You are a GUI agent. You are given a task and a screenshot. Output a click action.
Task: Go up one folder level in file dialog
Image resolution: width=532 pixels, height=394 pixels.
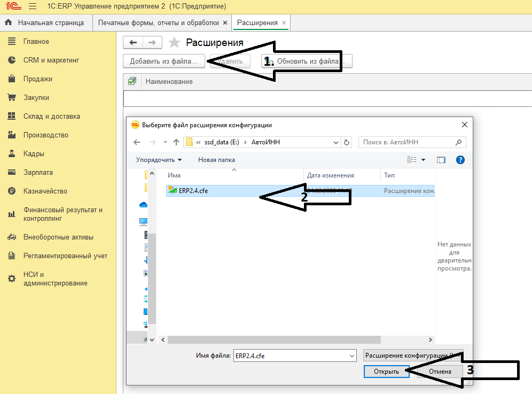(176, 142)
